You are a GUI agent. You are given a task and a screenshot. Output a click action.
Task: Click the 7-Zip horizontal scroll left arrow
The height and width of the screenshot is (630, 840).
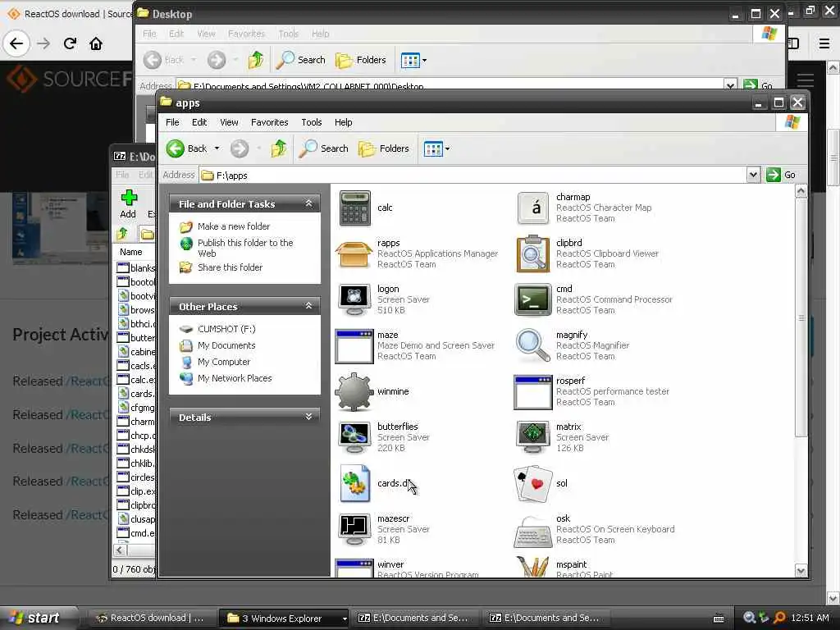(x=120, y=550)
